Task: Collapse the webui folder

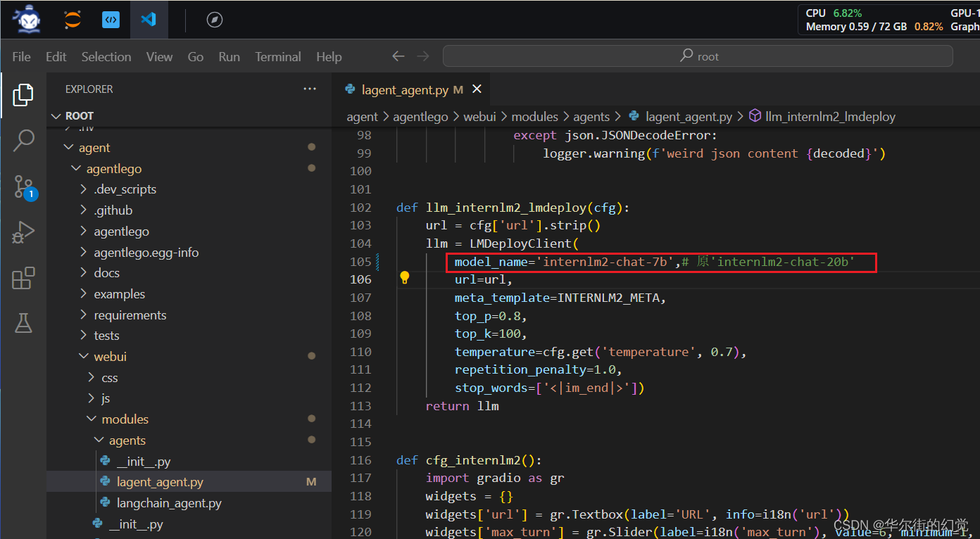Action: click(84, 357)
